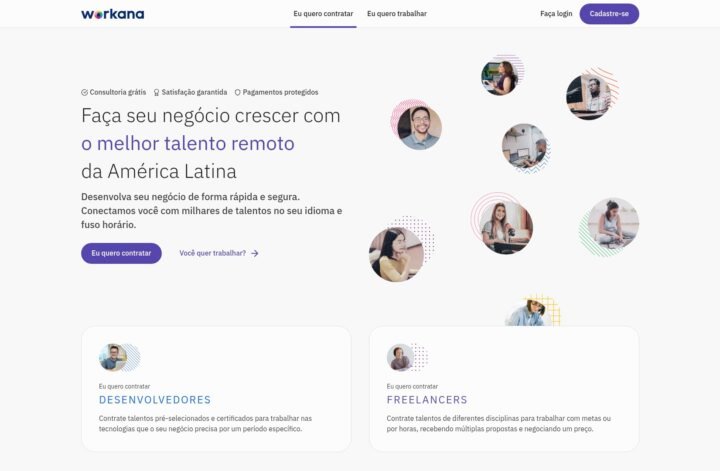Click the Workana logo

coord(112,14)
